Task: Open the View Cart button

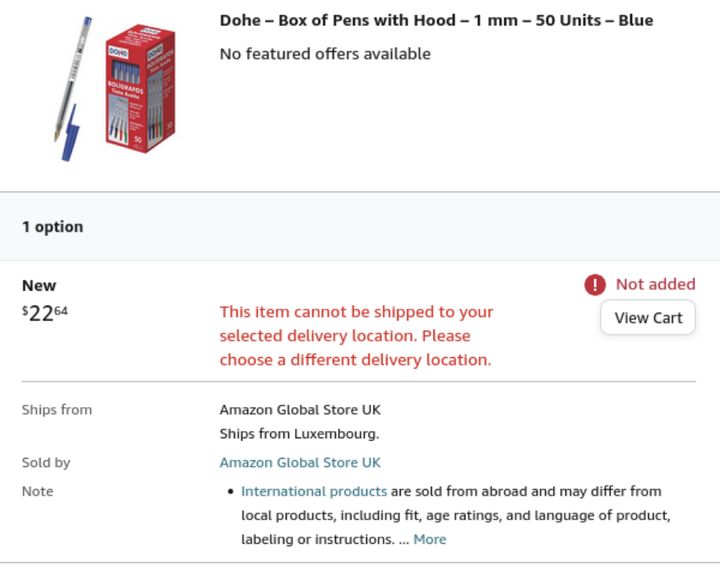Action: pyautogui.click(x=648, y=318)
